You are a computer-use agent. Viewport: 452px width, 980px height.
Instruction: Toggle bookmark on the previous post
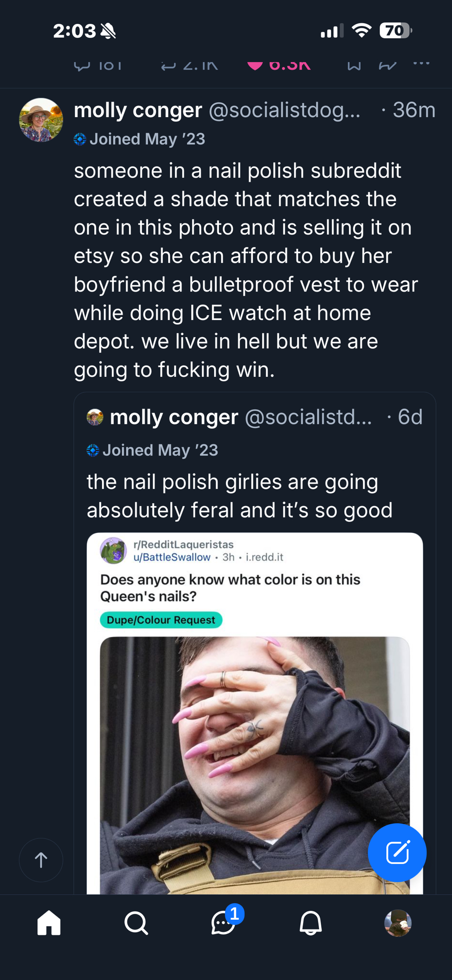354,66
